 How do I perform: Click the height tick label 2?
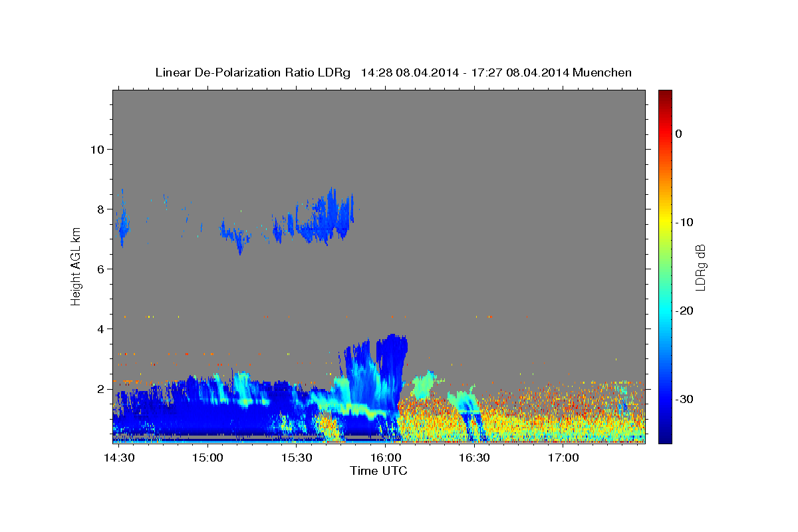100,389
